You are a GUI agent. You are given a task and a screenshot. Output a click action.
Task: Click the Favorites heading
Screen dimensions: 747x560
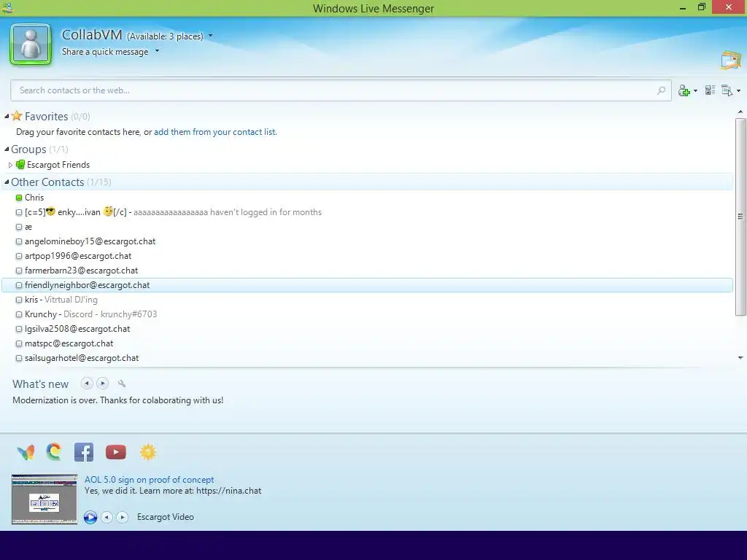point(46,116)
